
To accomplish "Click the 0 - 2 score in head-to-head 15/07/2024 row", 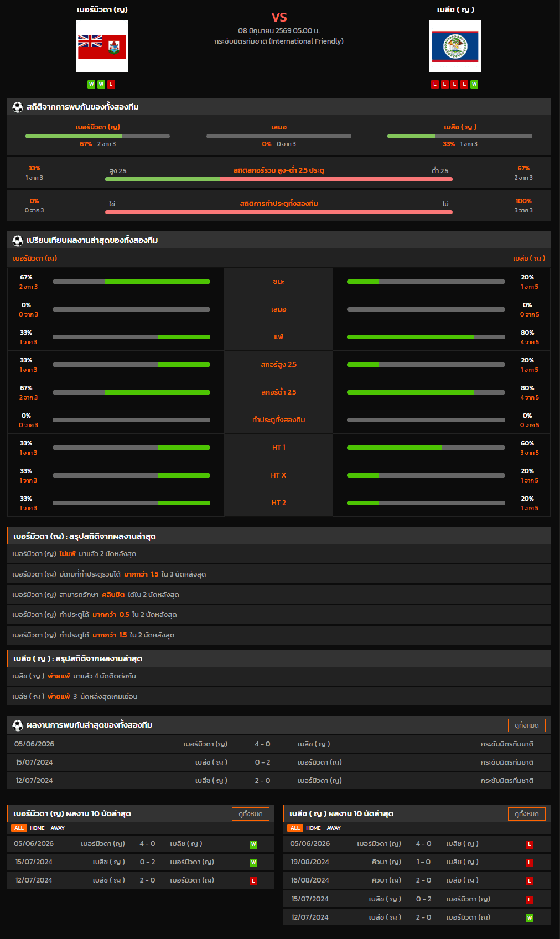I will coord(262,762).
